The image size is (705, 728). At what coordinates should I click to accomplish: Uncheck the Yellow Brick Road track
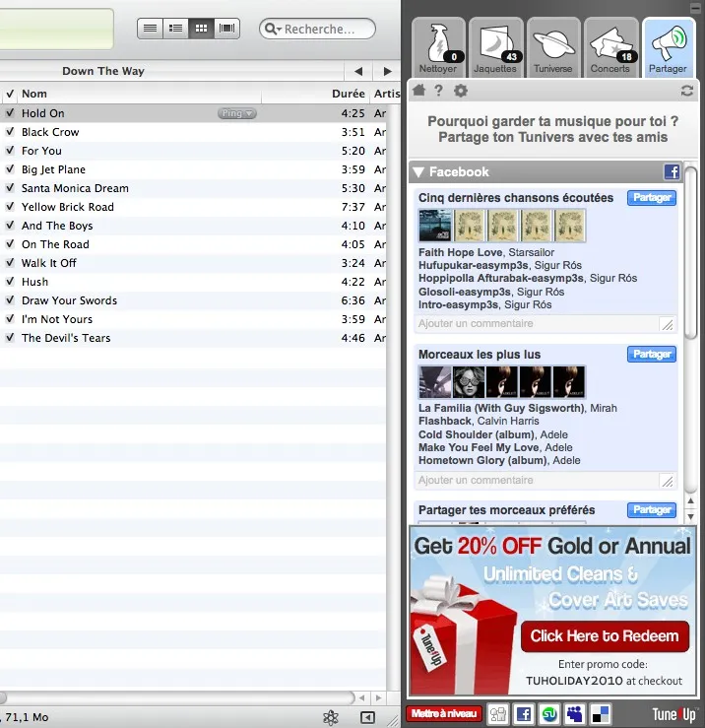coord(10,206)
